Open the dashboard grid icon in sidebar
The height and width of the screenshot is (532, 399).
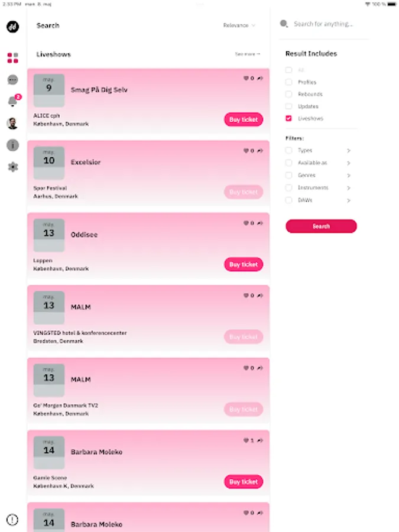[12, 58]
